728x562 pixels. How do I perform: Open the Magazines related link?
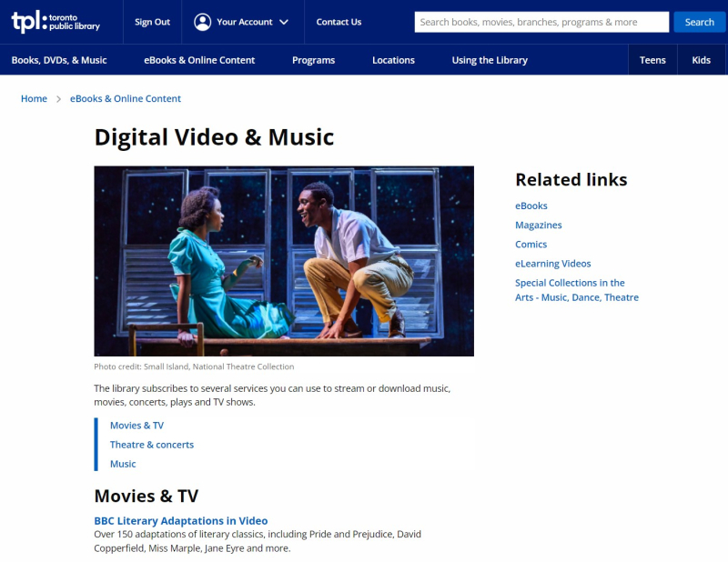[538, 226]
